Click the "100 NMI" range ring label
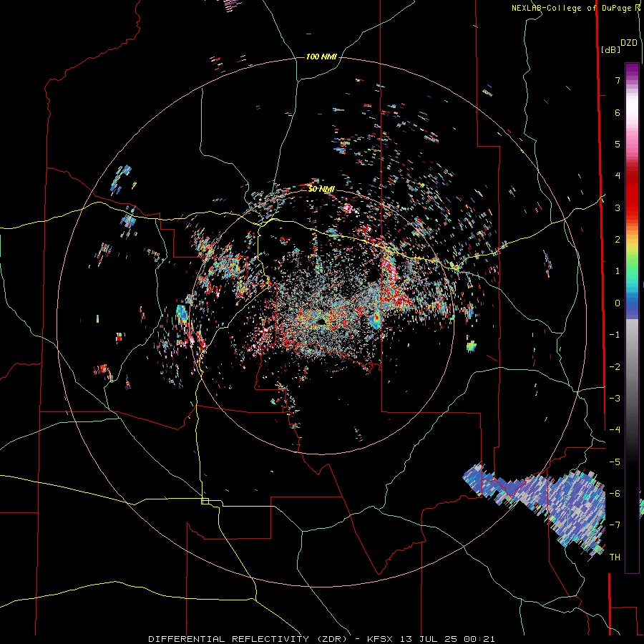 coord(321,57)
